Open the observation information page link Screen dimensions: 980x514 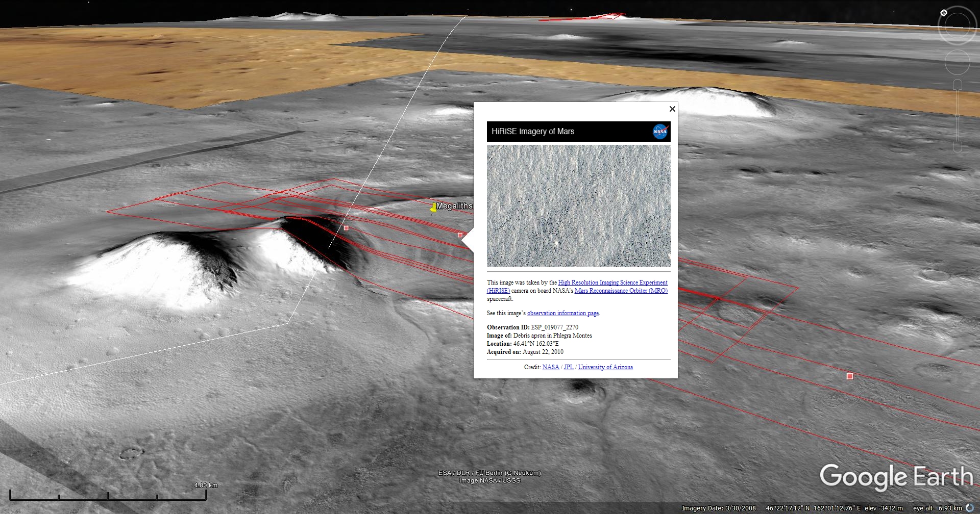[563, 313]
